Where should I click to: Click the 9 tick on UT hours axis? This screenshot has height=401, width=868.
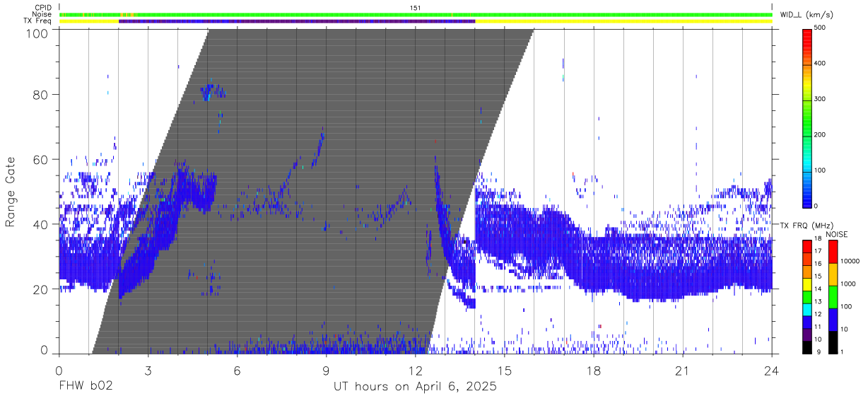(x=326, y=371)
